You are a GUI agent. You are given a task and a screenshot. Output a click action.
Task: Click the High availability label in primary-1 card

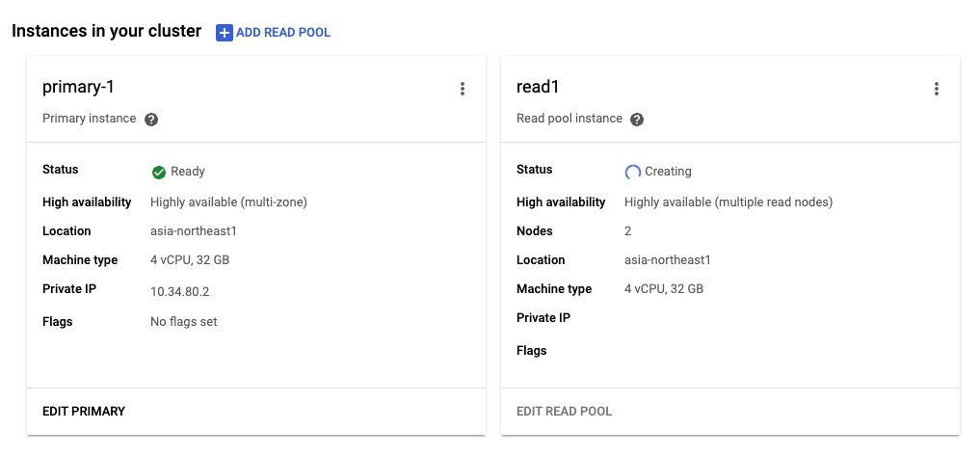click(87, 202)
